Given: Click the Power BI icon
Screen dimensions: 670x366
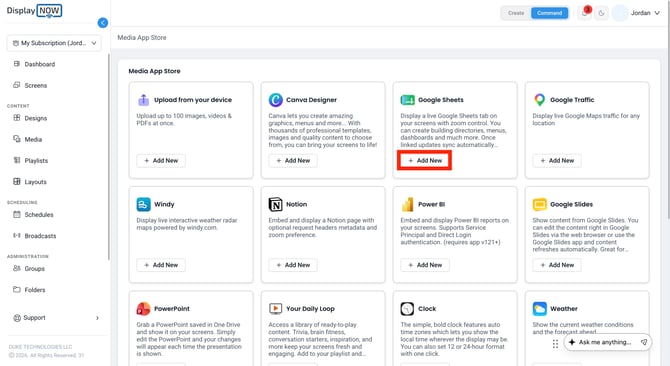Looking at the screenshot, I should [408, 205].
